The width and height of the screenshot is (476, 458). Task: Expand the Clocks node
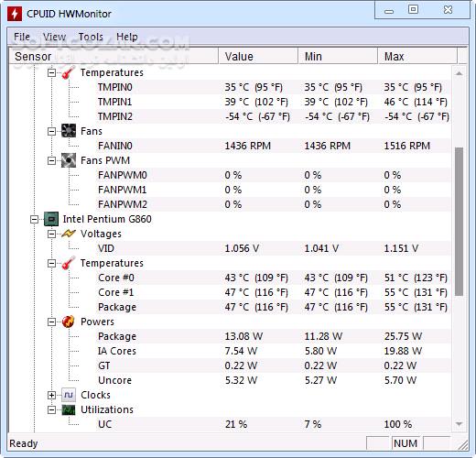tap(52, 395)
